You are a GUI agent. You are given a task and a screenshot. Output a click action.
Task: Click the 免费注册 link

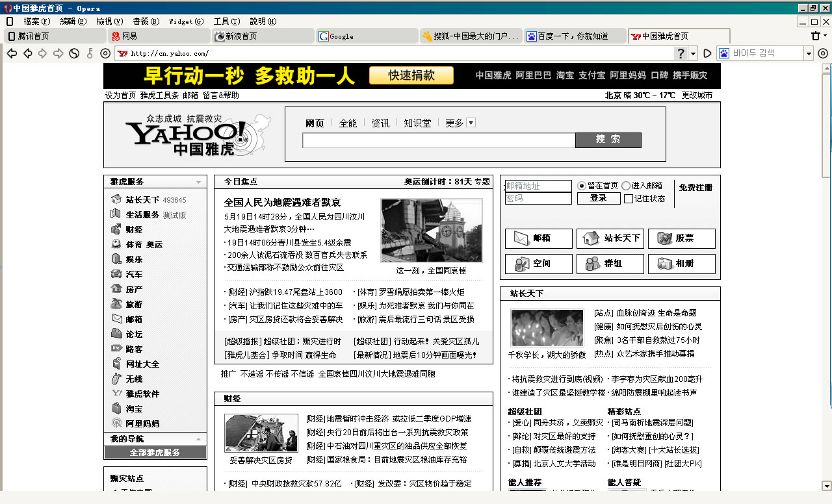695,187
